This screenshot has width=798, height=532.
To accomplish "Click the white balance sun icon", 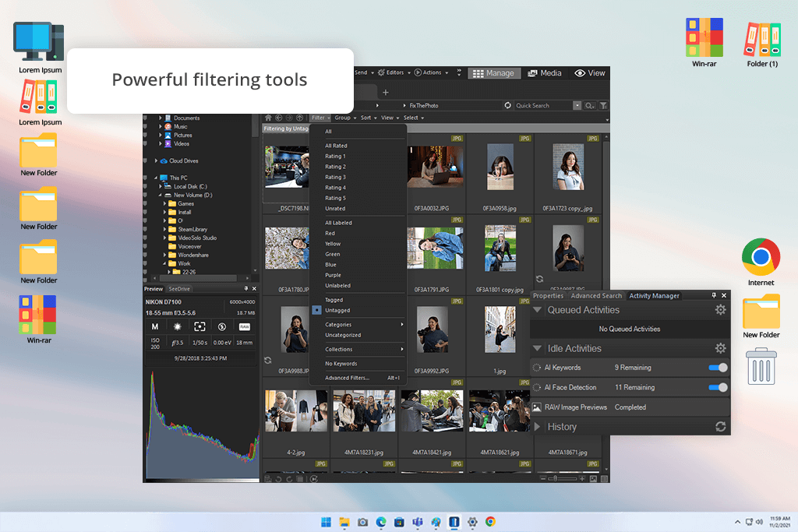I will (177, 326).
